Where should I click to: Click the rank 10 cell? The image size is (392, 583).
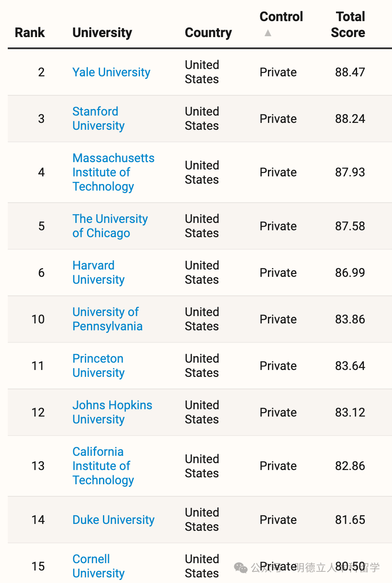[38, 320]
